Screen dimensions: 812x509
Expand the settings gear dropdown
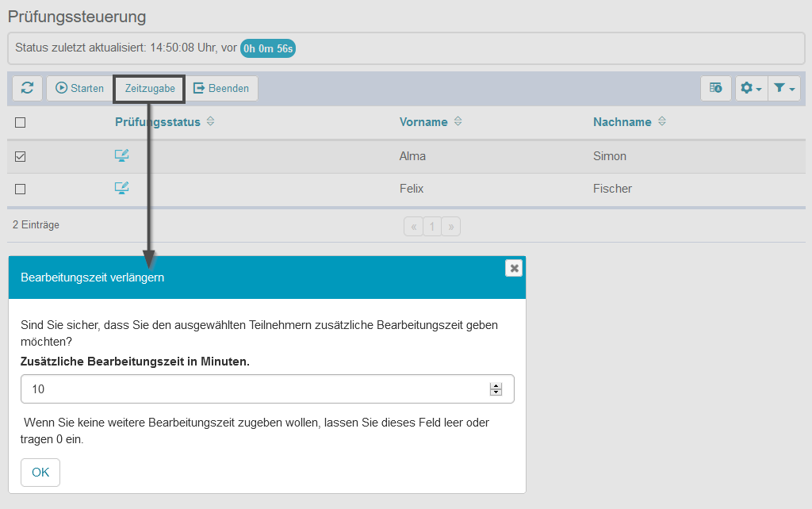coord(759,88)
